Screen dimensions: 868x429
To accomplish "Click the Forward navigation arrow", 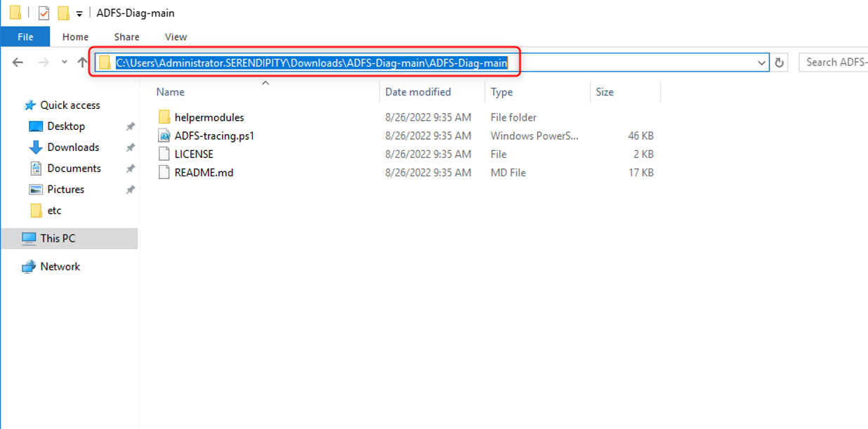I will [x=44, y=62].
